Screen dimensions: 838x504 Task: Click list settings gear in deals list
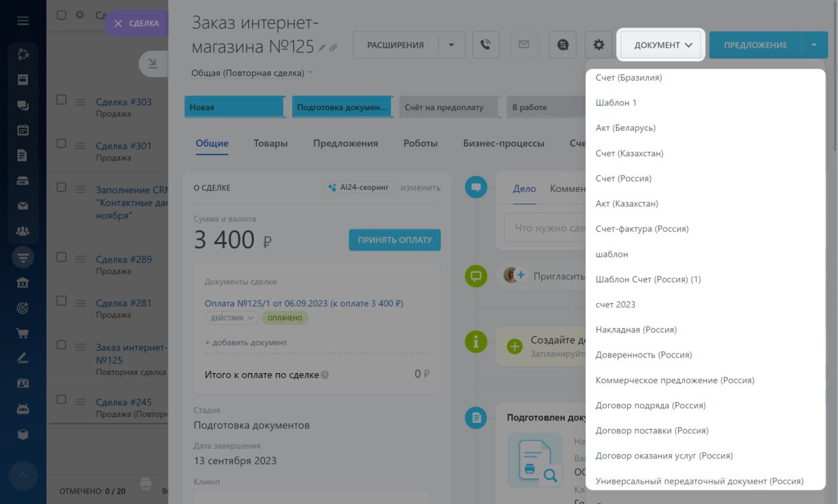click(x=80, y=14)
